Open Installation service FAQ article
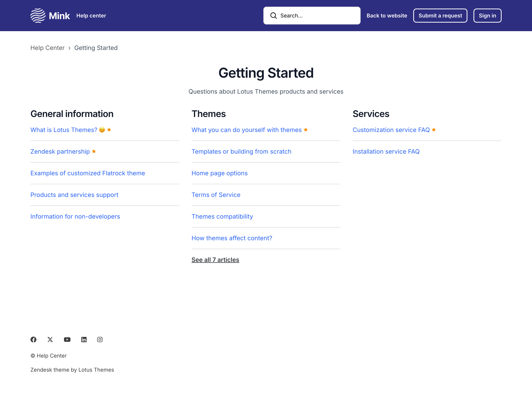 (x=386, y=152)
